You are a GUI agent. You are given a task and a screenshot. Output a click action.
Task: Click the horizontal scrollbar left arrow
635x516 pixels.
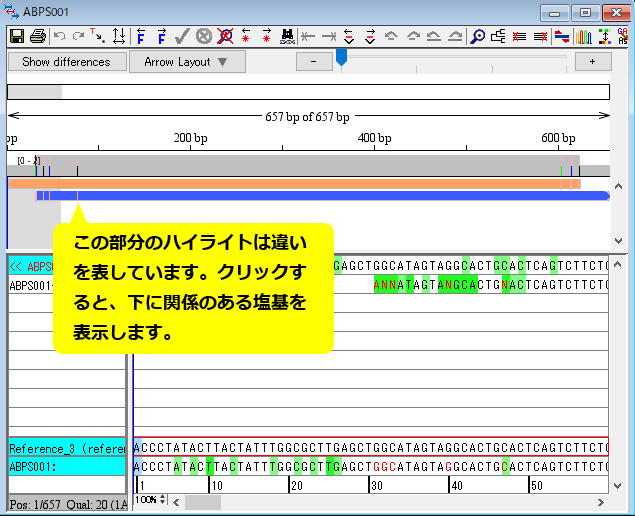(176, 500)
